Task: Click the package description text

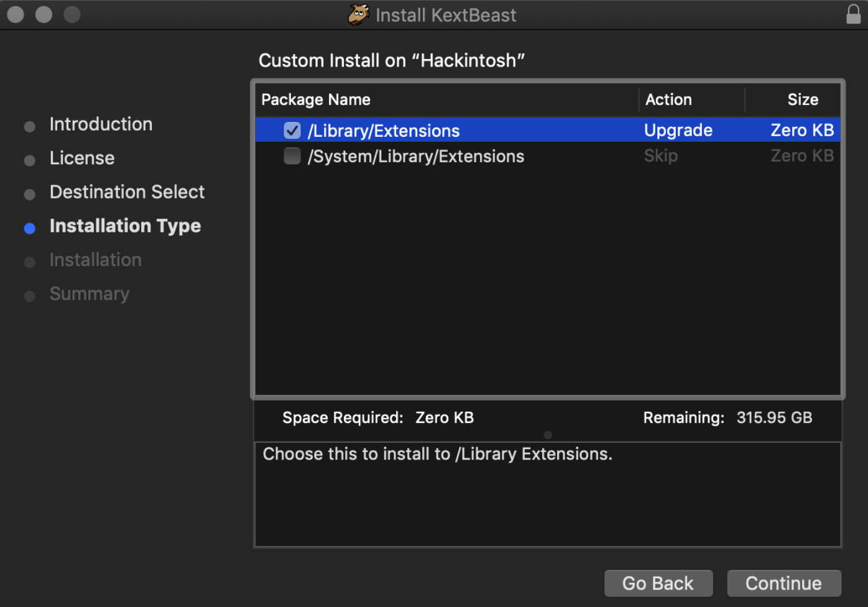Action: [x=438, y=454]
